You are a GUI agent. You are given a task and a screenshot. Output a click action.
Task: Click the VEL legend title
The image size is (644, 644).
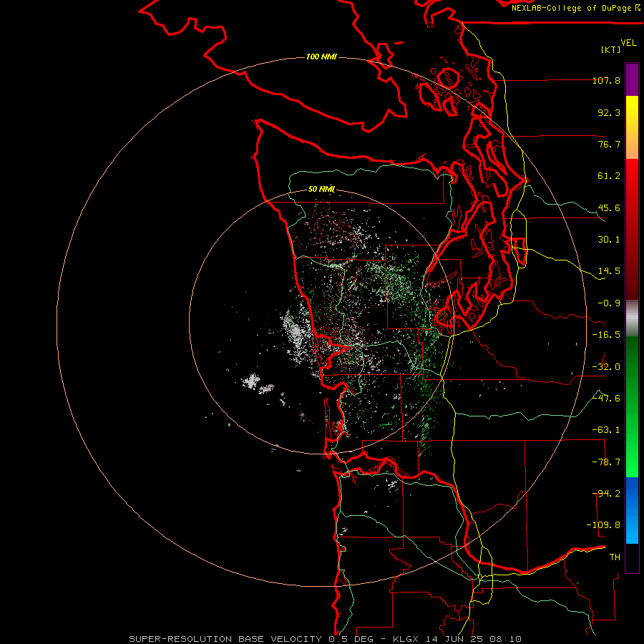(x=628, y=43)
